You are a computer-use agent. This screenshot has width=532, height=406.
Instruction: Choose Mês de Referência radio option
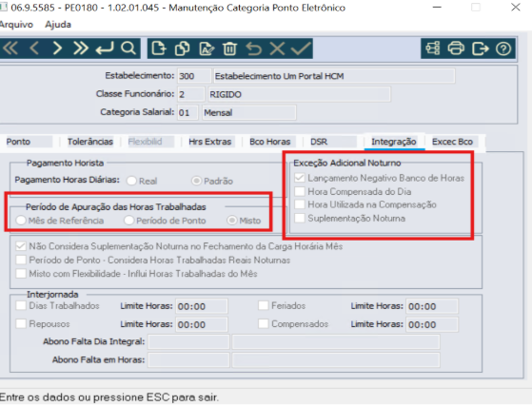pyautogui.click(x=21, y=221)
